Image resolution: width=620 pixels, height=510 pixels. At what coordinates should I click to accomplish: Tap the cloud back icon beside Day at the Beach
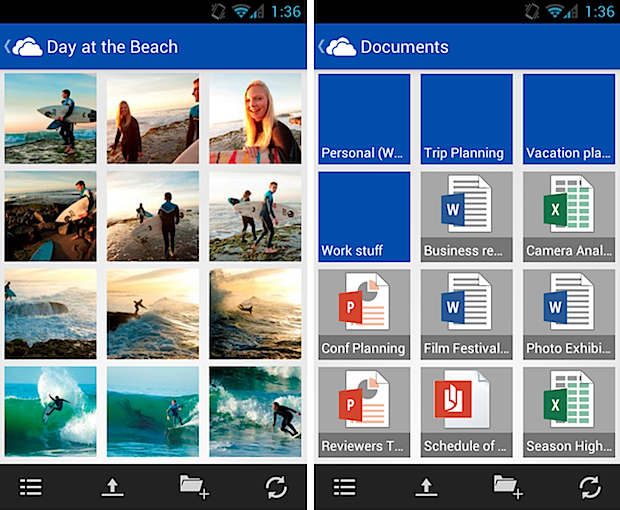pyautogui.click(x=24, y=47)
